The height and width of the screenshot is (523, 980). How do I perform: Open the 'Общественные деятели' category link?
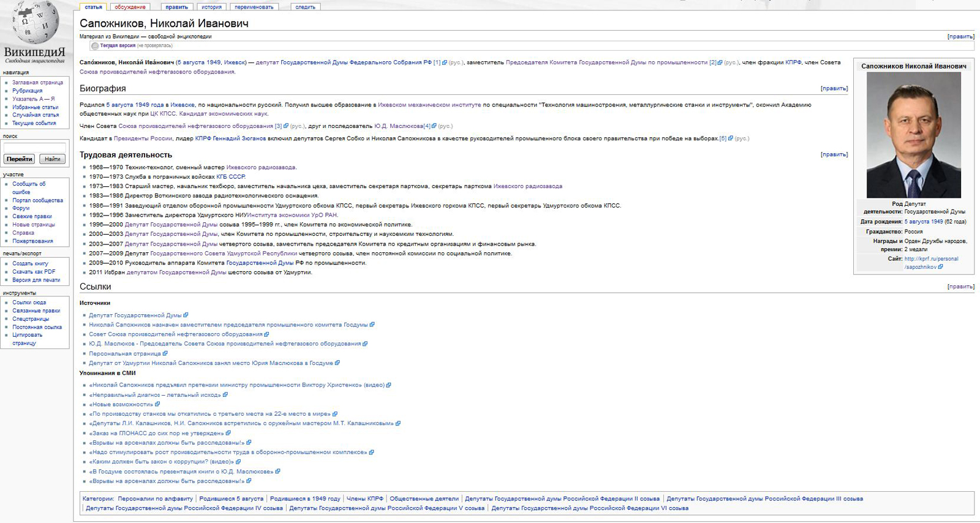(424, 499)
